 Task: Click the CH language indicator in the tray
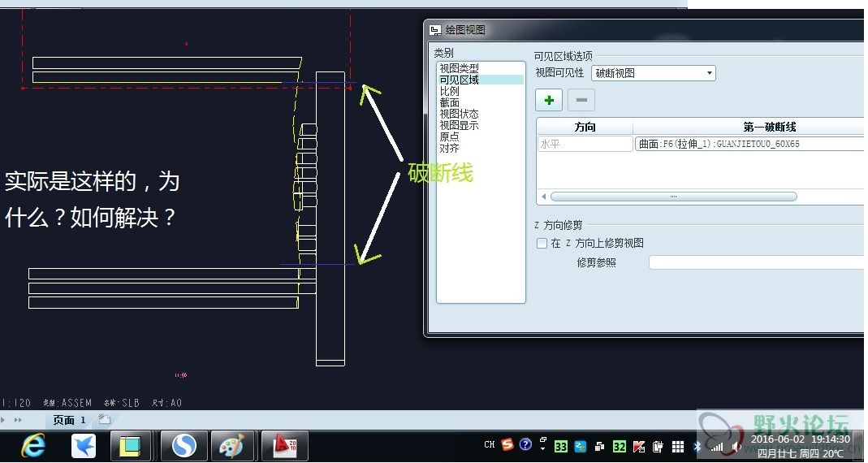pos(490,444)
